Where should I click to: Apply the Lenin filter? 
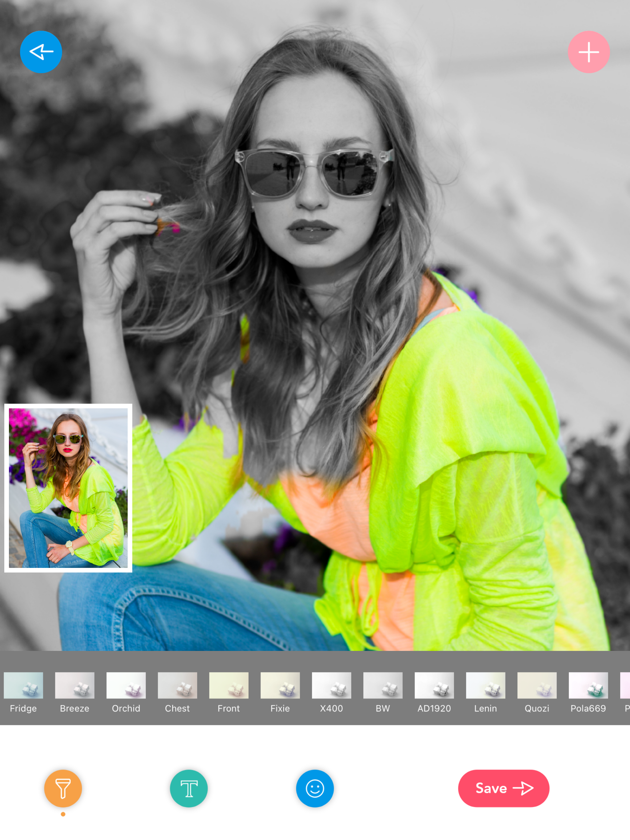click(x=486, y=685)
